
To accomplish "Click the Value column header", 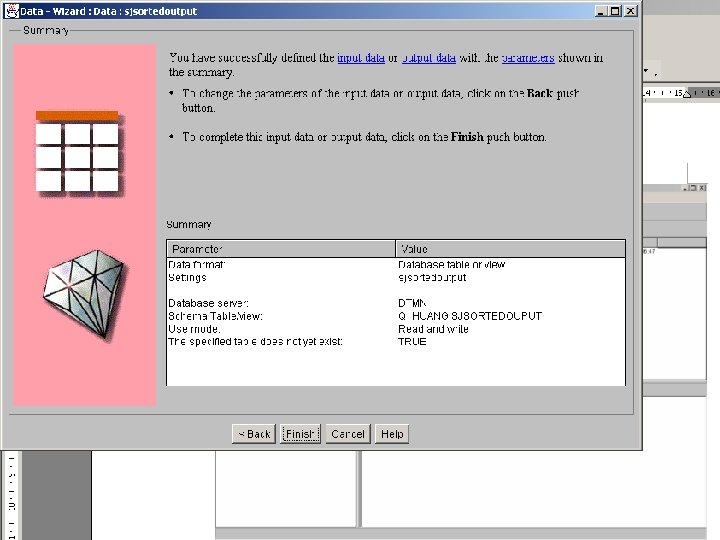I will [x=511, y=249].
